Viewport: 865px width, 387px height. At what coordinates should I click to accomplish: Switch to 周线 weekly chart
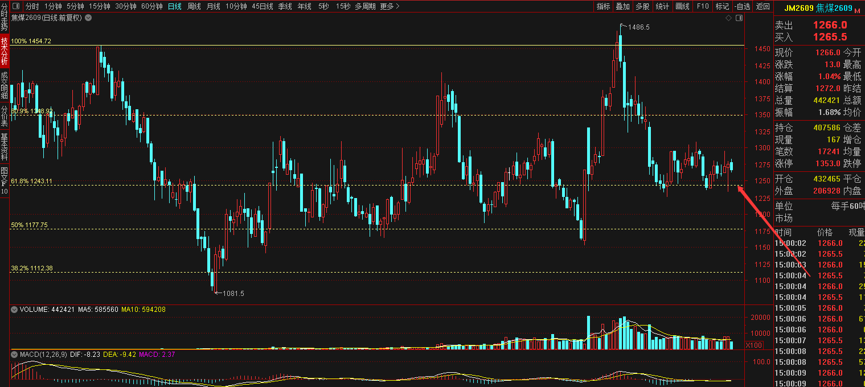coord(194,7)
